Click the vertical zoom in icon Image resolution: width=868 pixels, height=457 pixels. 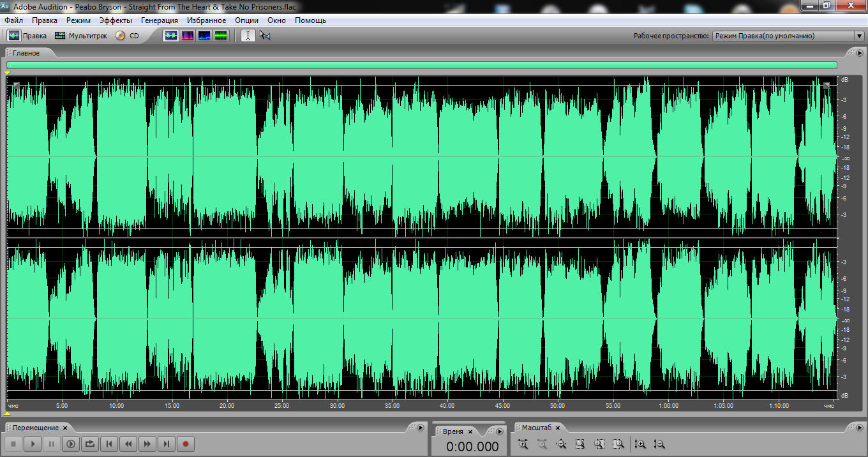tap(640, 444)
